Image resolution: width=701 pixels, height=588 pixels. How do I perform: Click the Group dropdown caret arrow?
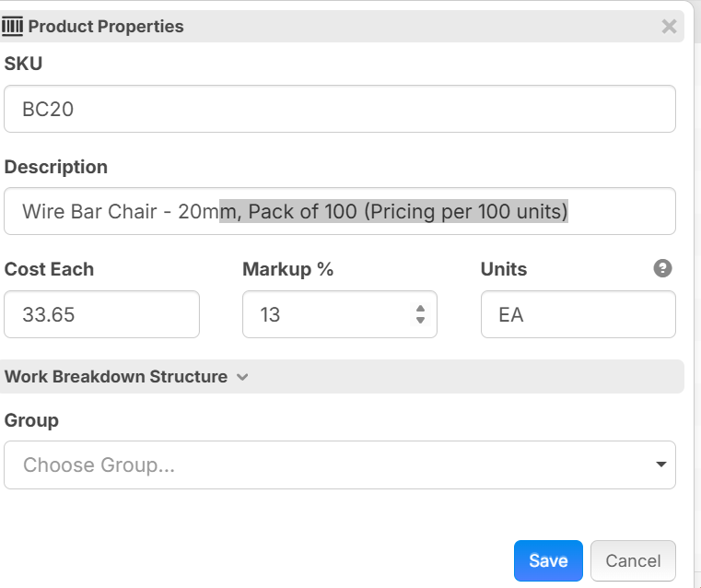click(x=660, y=465)
